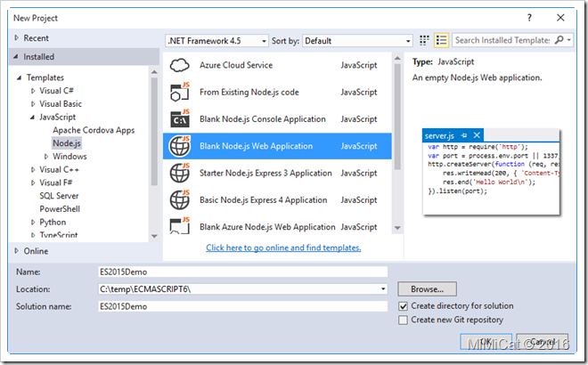Expand the Recent section

tap(17, 38)
